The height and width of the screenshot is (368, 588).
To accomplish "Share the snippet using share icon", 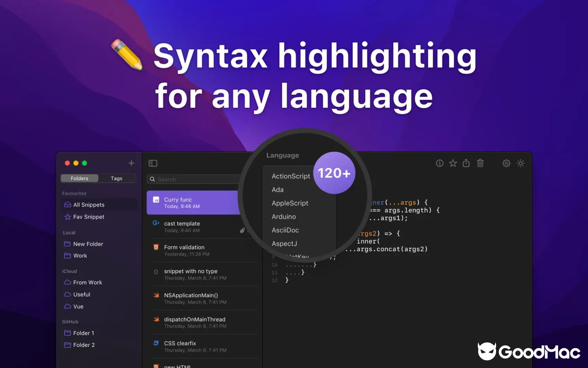I will 466,163.
